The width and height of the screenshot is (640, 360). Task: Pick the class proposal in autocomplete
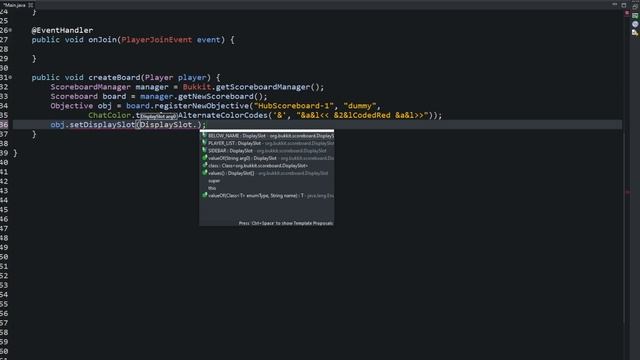[x=267, y=166]
